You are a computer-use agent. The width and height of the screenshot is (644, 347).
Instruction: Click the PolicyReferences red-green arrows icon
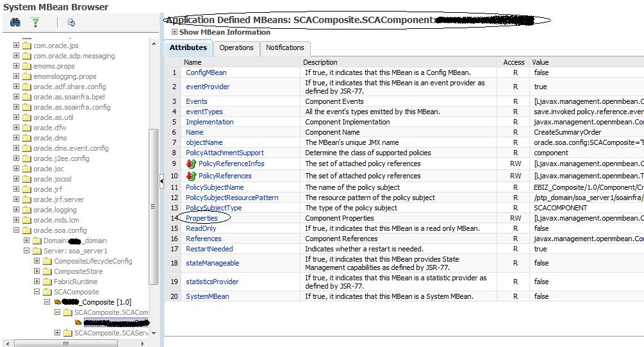coord(191,176)
